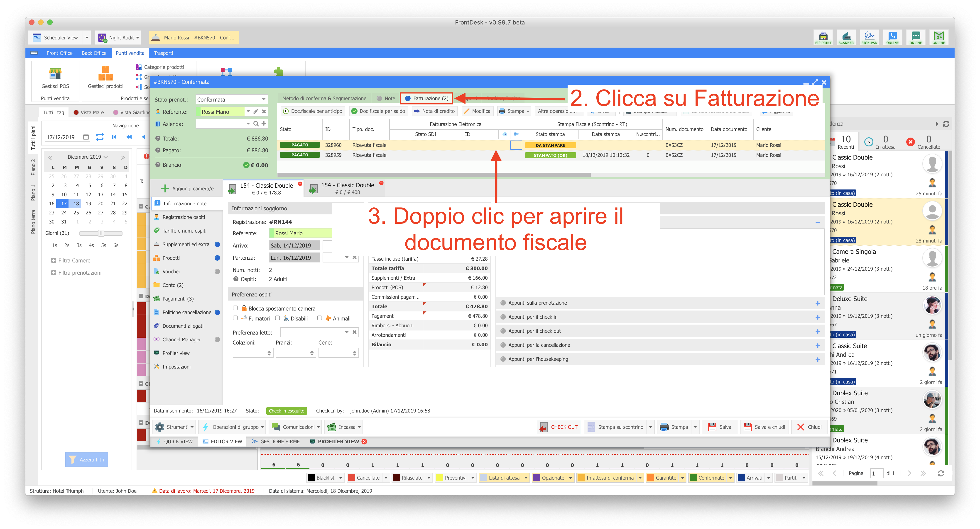Screen dimensions: 980x529
Task: Switch to Front Office tab
Action: [59, 53]
